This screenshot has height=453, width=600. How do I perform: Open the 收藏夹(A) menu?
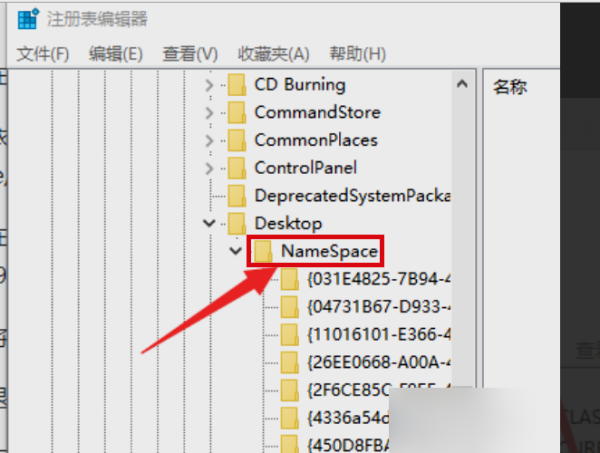coord(273,54)
